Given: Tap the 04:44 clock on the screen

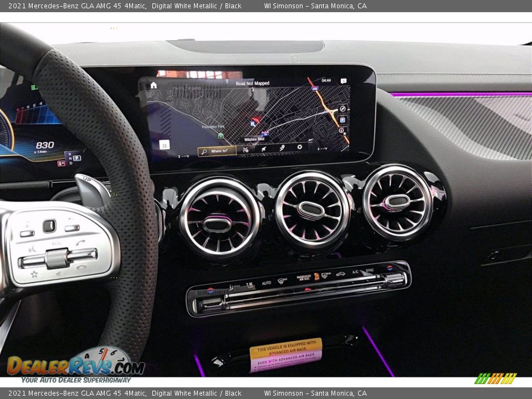Looking at the screenshot, I should pyautogui.click(x=326, y=80).
